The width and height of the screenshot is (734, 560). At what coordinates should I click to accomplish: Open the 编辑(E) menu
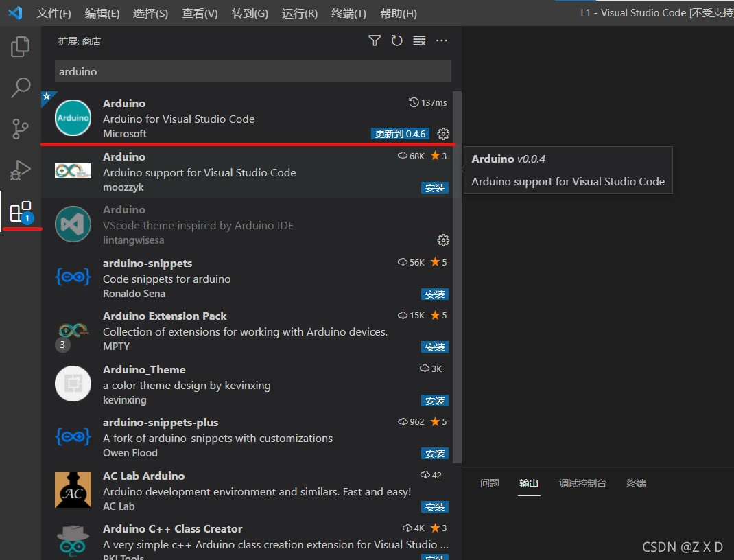[102, 14]
